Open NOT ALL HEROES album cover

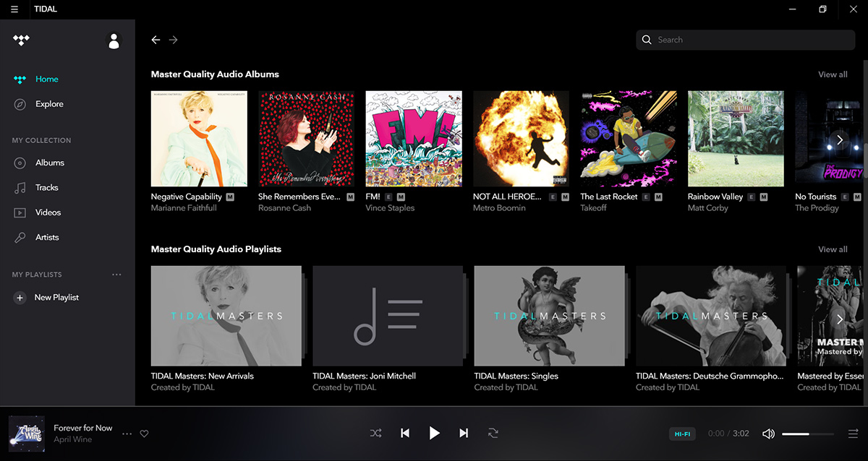coord(521,139)
